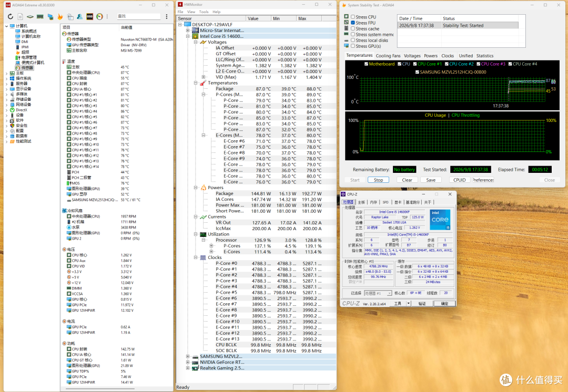Click the CPU chip icon in AIDA64 toolbar

coord(30,17)
